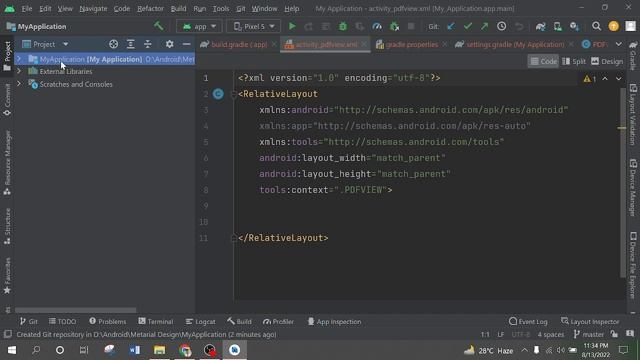640x360 pixels.
Task: Click the Make Project hammer icon
Action: coord(158,26)
